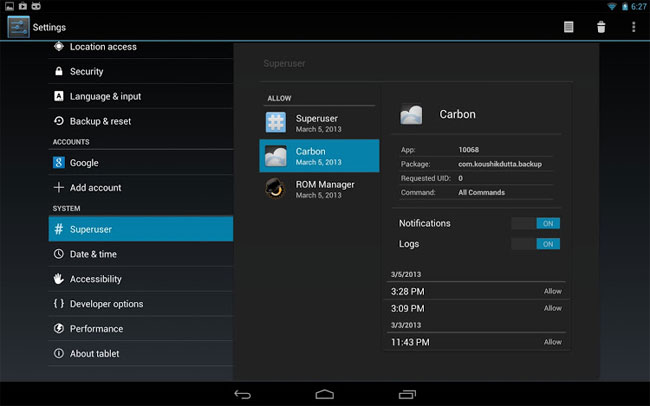The image size is (650, 406).
Task: Toggle the Notifications switch off
Action: [535, 223]
